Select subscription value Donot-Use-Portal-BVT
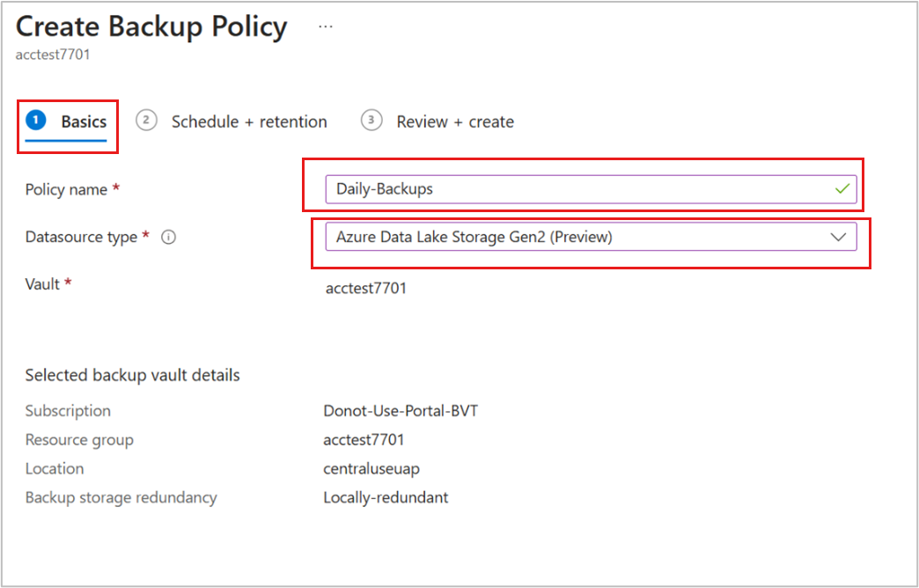 [401, 411]
